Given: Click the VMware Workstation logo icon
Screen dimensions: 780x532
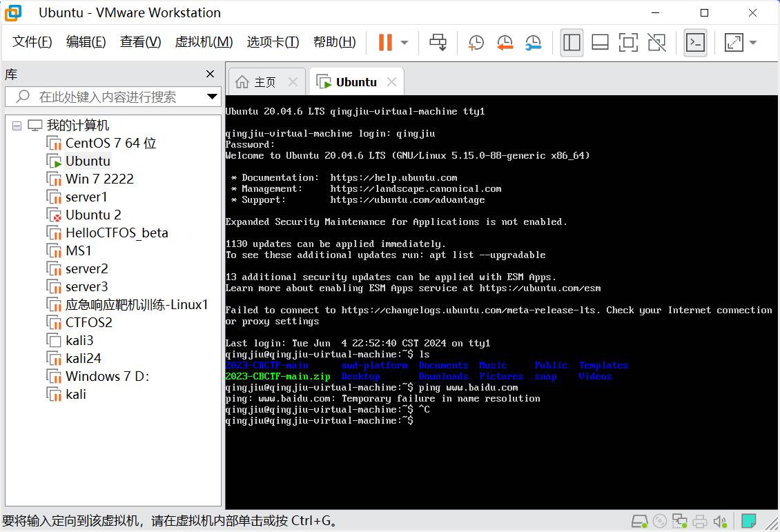Looking at the screenshot, I should click(x=13, y=12).
